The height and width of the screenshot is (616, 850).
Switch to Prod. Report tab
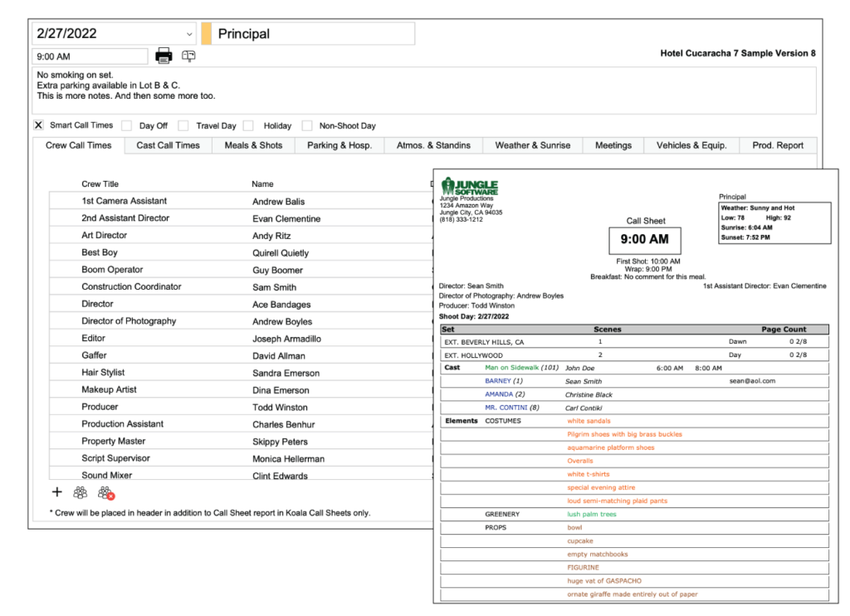point(778,145)
